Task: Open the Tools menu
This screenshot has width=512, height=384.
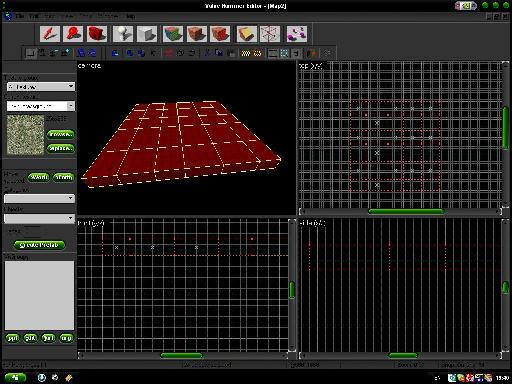Action: coord(86,16)
